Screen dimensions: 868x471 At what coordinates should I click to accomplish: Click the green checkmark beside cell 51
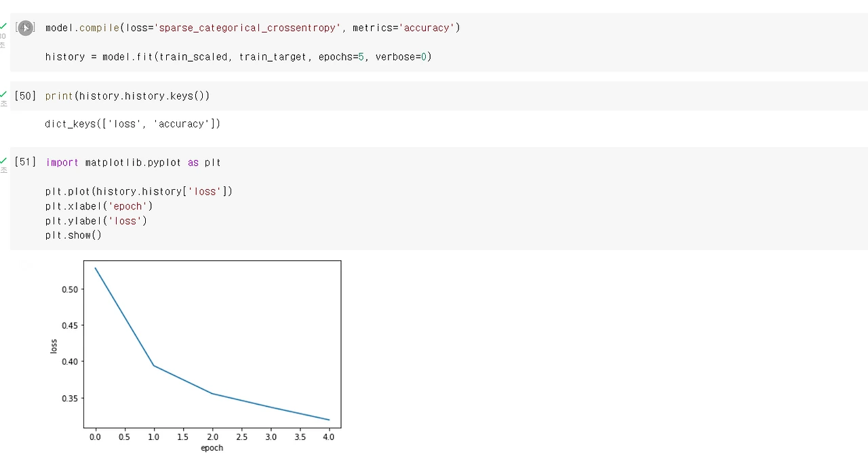pos(3,161)
